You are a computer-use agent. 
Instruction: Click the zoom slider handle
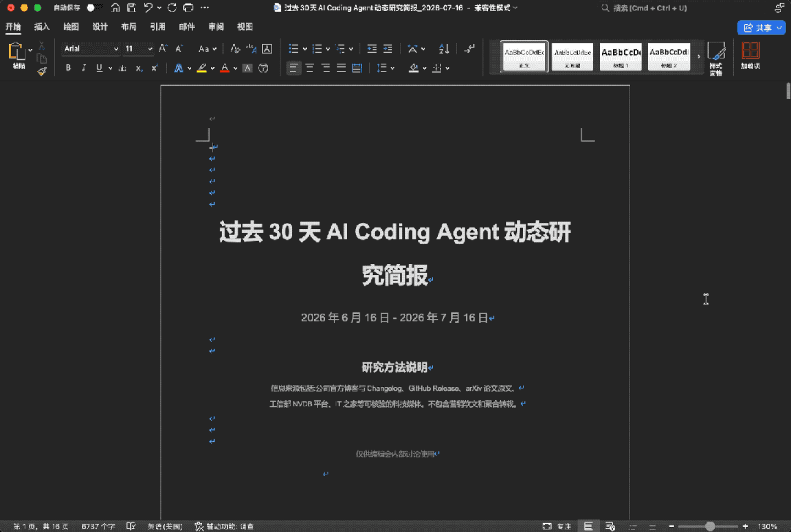coord(710,526)
